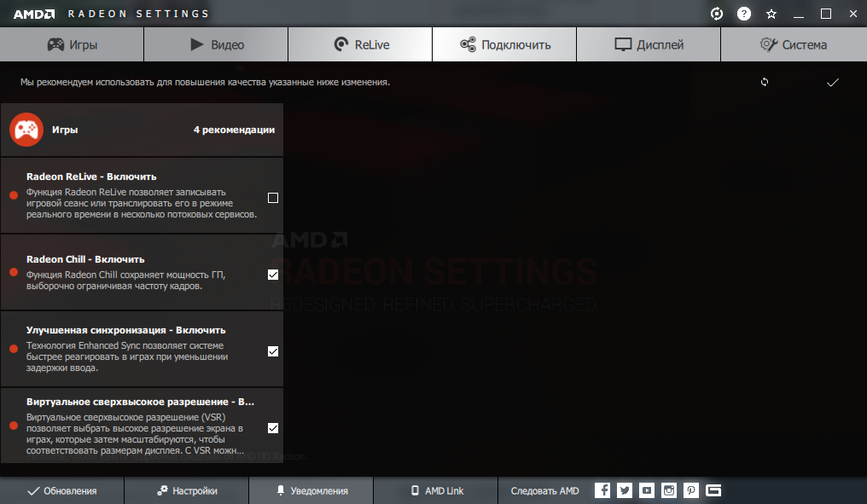Select 'Radeon ReLive - Включить' heading

91,177
